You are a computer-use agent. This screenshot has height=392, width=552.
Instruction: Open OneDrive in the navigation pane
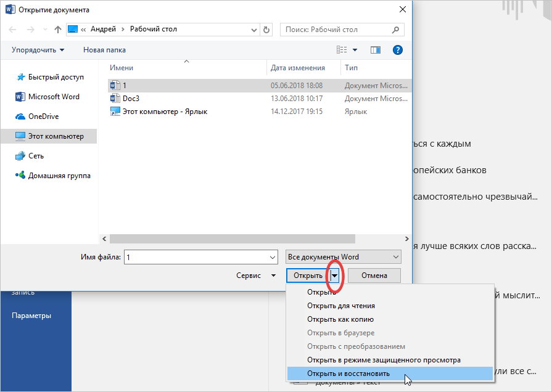click(x=43, y=116)
